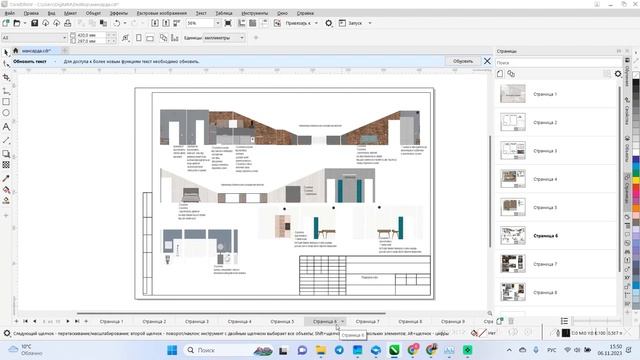The width and height of the screenshot is (640, 360).
Task: Select the Eyedropper tool
Action: (x=6, y=178)
